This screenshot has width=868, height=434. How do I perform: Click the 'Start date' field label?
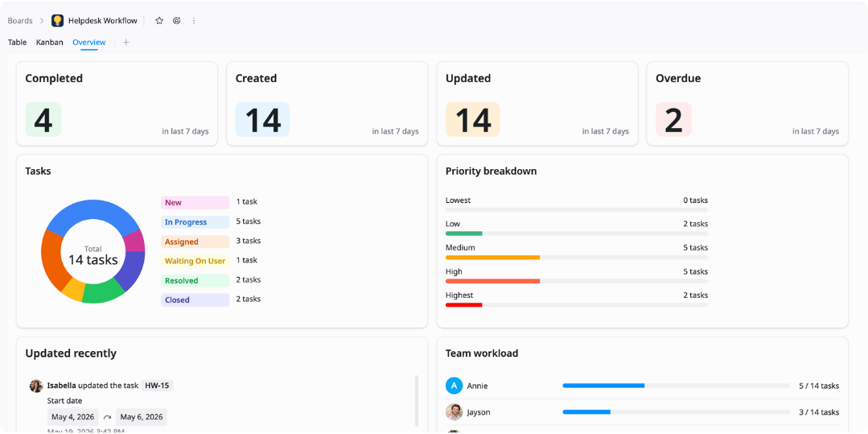[65, 401]
